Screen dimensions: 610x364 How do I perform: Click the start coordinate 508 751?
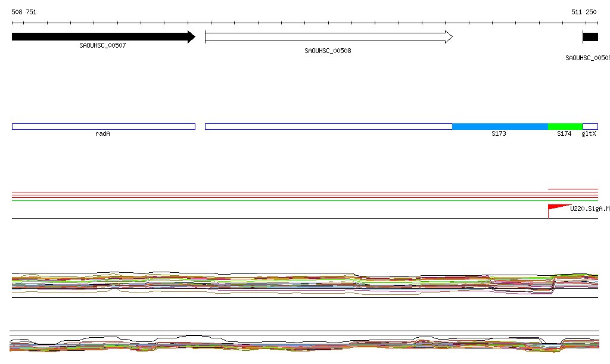(x=24, y=12)
